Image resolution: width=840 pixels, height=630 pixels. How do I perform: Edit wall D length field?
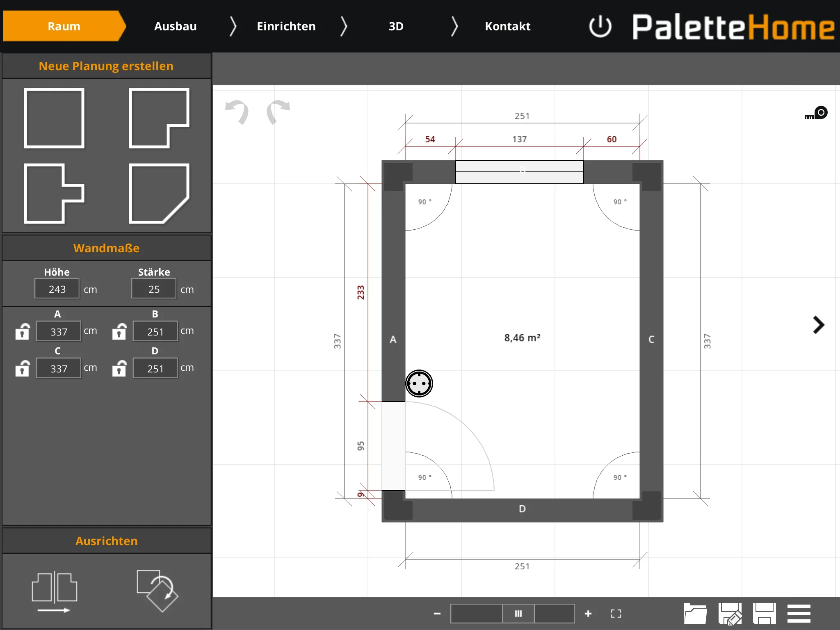click(x=155, y=368)
